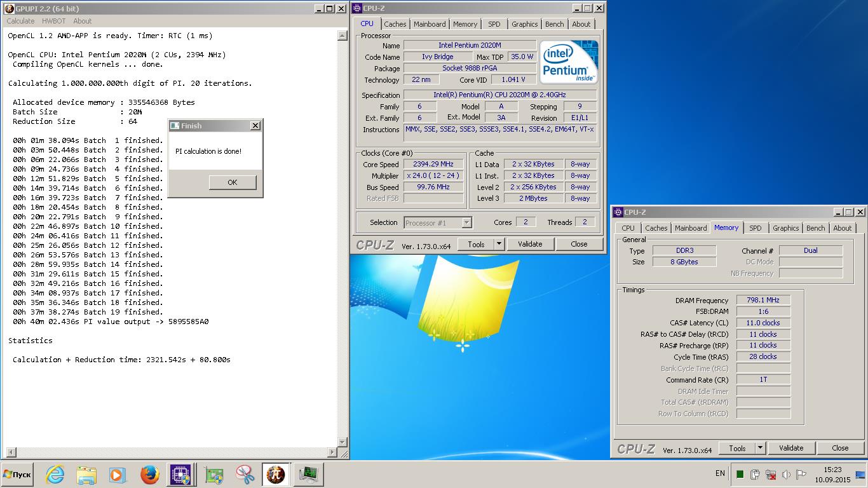Open the monitor utility taskbar icon
This screenshot has height=488, width=868.
[x=309, y=475]
